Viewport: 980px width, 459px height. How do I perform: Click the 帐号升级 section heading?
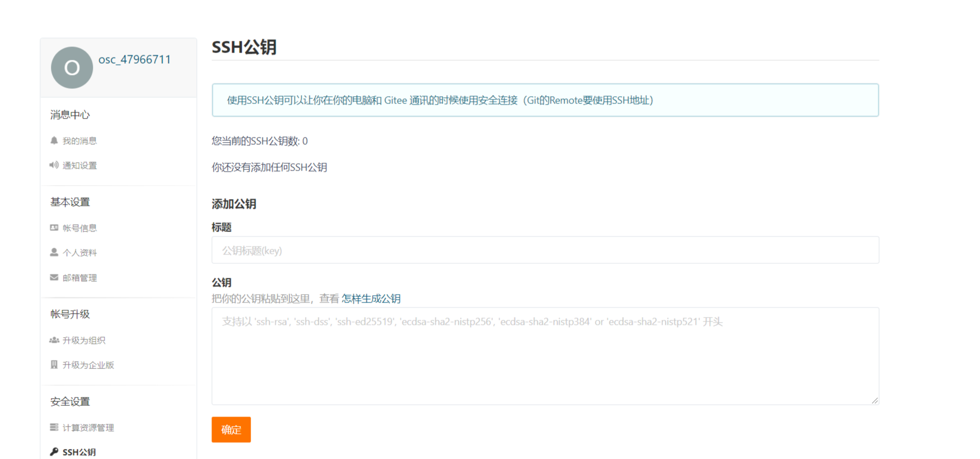(x=70, y=314)
